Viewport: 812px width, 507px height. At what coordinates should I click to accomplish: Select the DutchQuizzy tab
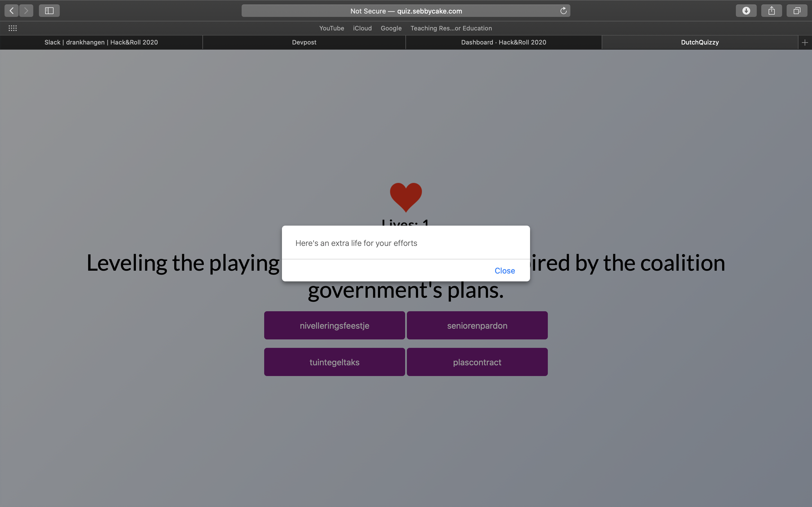click(x=700, y=43)
